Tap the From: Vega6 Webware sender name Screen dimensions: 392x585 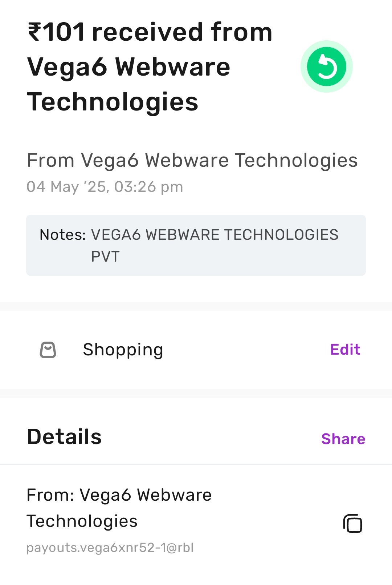click(119, 495)
